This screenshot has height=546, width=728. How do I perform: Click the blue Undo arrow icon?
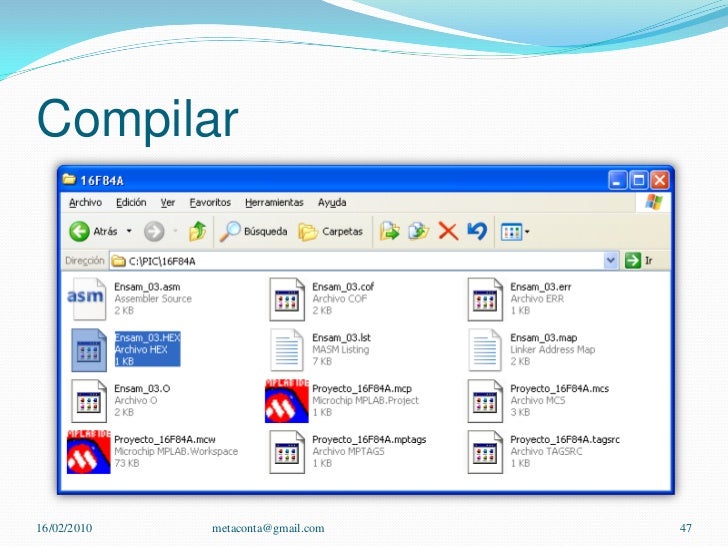tap(477, 231)
